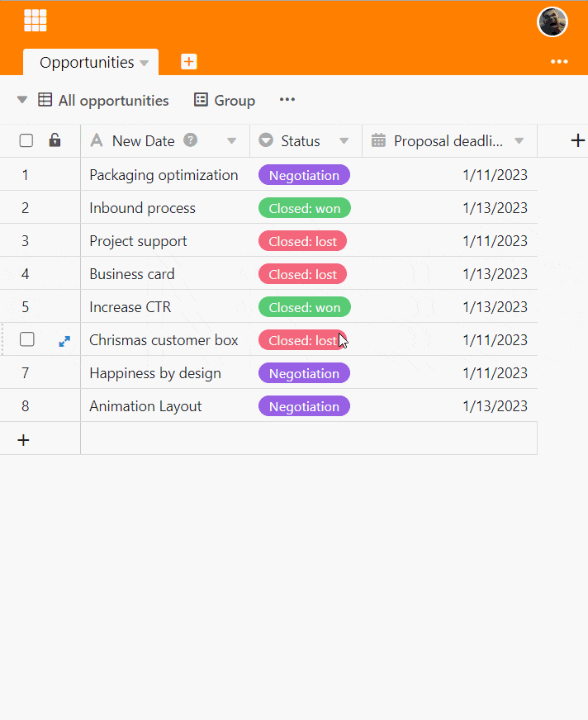Add a new column with plus icon
588x720 pixels.
tap(577, 140)
